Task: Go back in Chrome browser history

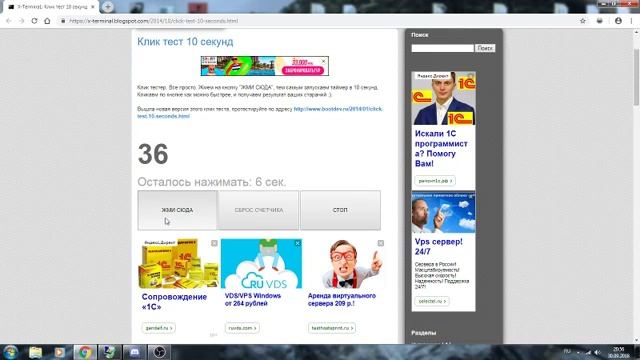Action: pyautogui.click(x=9, y=21)
